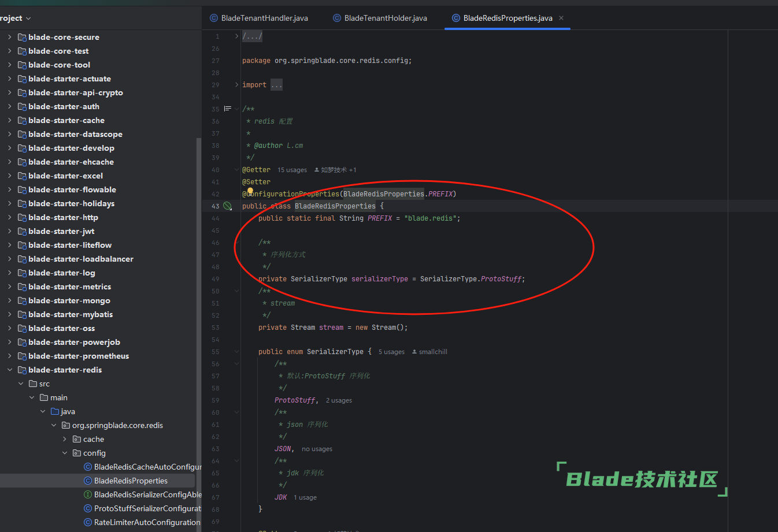Select the blade-starter-loadbalancer module
The height and width of the screenshot is (532, 778).
tap(81, 259)
